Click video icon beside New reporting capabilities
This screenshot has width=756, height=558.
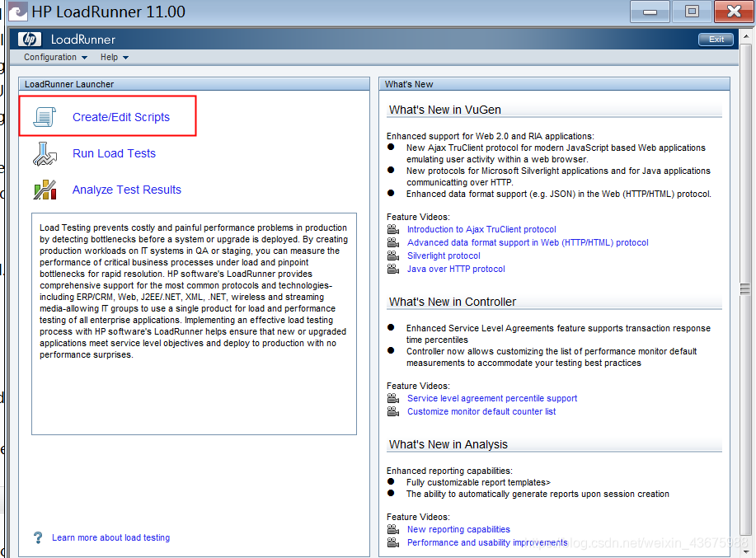tap(393, 530)
